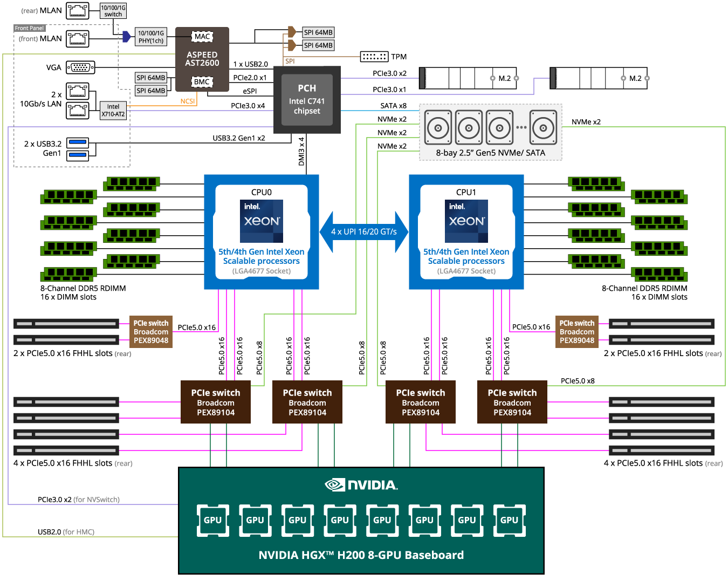The height and width of the screenshot is (580, 728).
Task: Click the PCIe5.0 x8 label near right switch
Action: point(578,381)
